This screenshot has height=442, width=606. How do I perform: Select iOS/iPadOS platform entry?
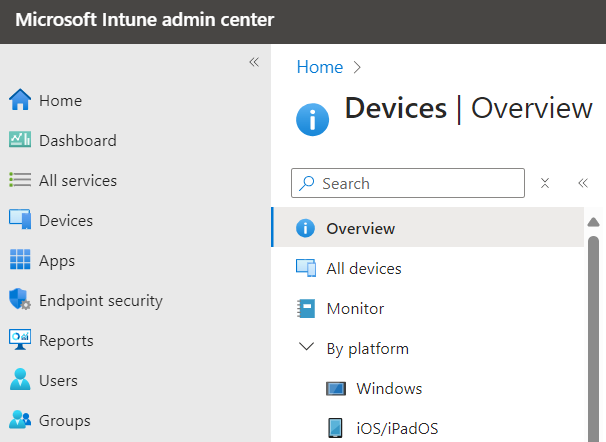pos(397,428)
